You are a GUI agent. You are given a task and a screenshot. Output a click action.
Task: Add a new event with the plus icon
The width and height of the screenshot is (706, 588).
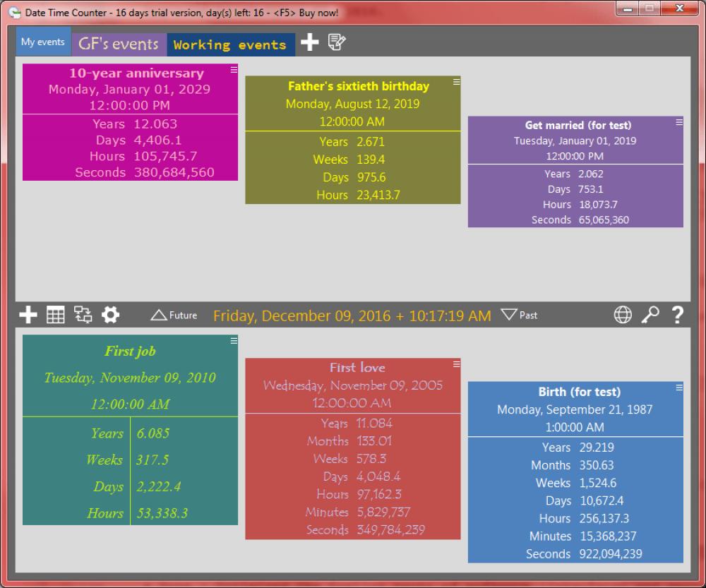click(x=28, y=315)
